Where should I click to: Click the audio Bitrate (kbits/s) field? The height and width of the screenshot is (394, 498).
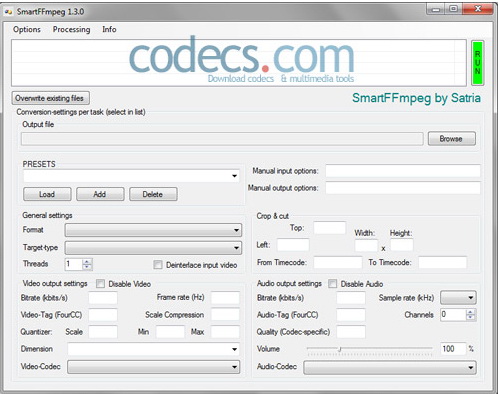351,297
